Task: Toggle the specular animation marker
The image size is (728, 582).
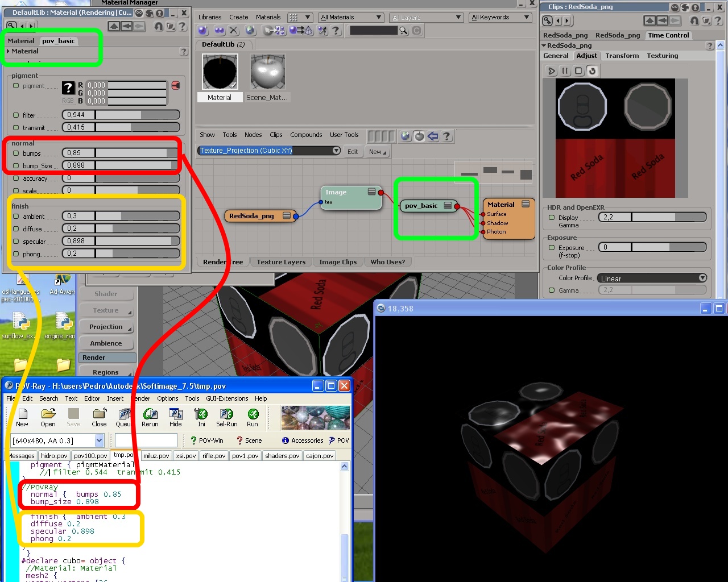Action: coord(16,241)
